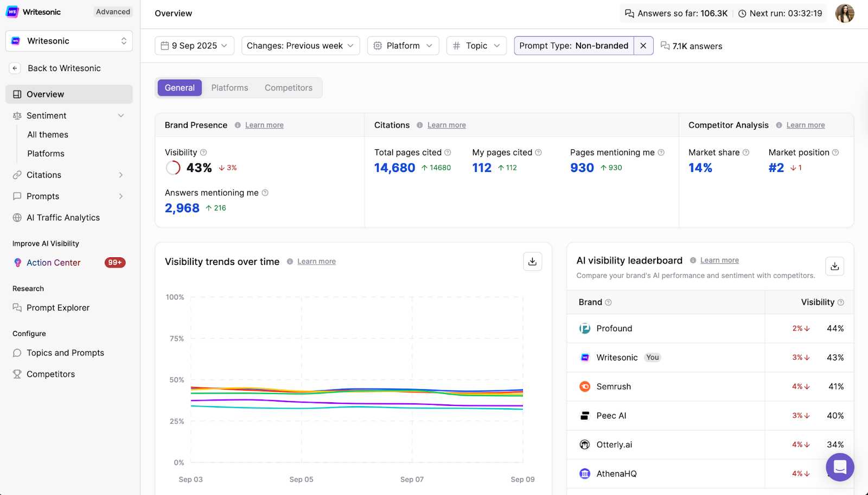
Task: Click Learn more beside Visibility trends over time
Action: 316,262
